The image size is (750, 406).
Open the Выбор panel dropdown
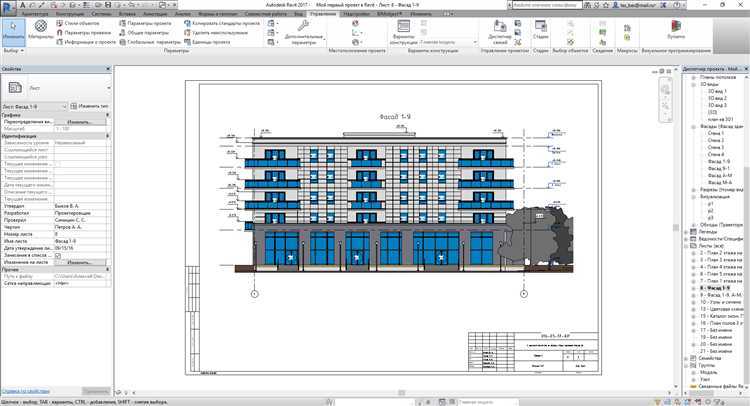tap(13, 50)
